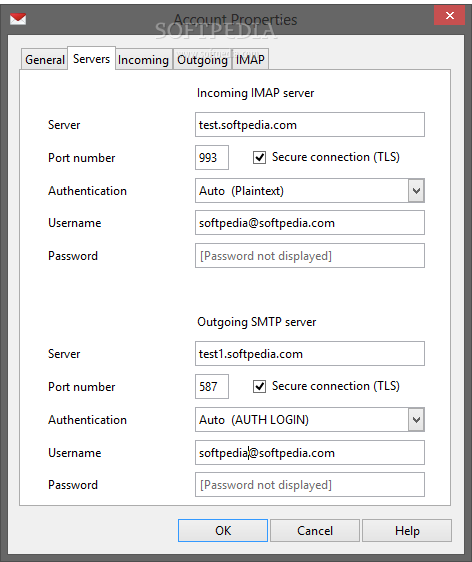
Task: Click the incoming IMAP Server field test.softpedia.com
Action: (x=310, y=125)
